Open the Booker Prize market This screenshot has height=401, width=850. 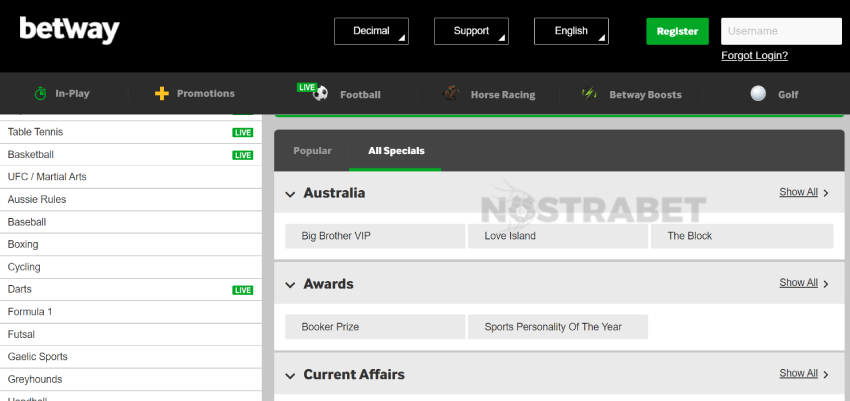[x=375, y=327]
